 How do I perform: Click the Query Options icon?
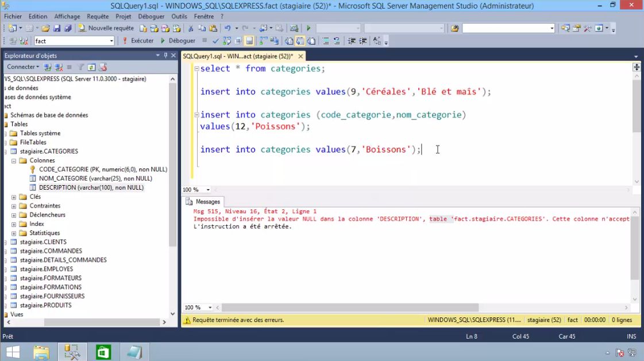point(238,41)
